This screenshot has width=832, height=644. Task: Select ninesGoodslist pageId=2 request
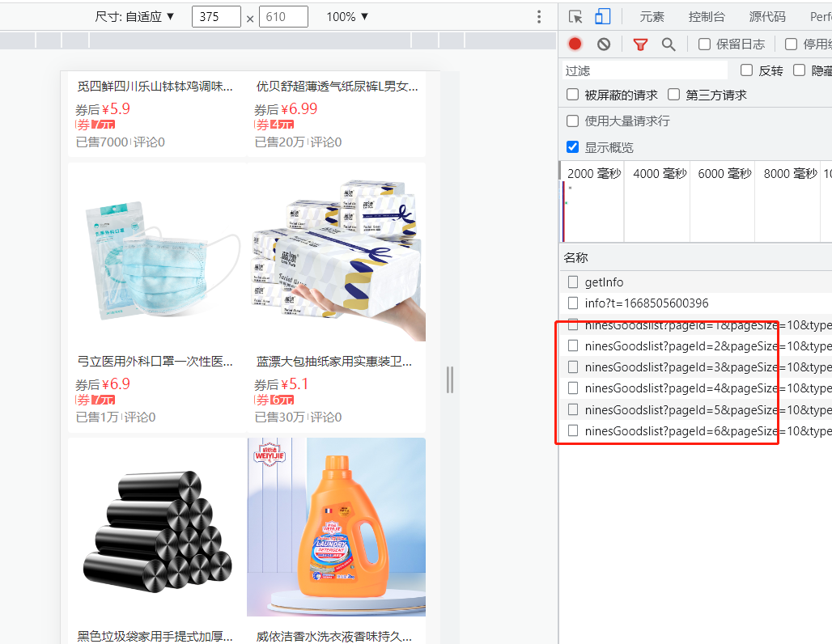tap(696, 346)
